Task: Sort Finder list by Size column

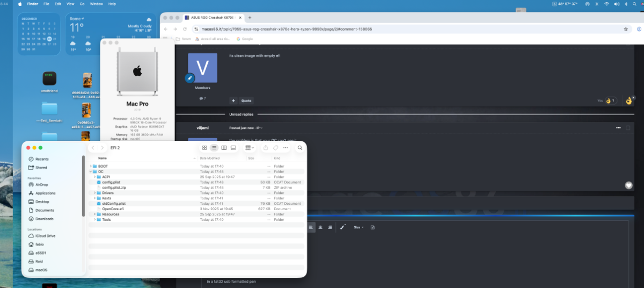Action: click(251, 159)
